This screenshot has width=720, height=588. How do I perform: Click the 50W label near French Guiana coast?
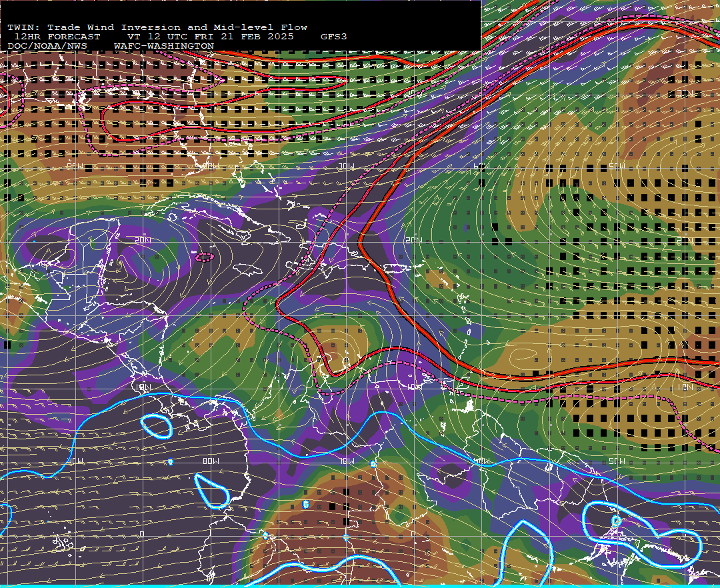[616, 461]
